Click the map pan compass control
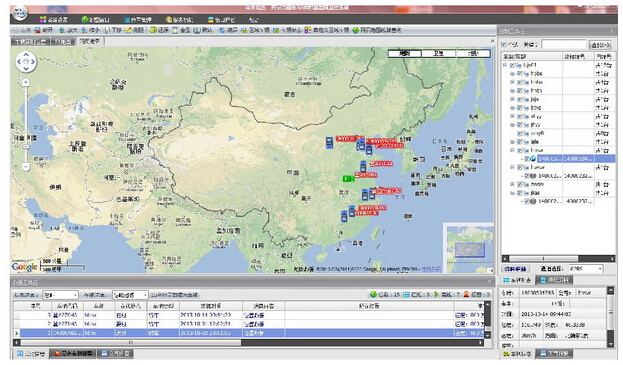623x365 pixels. coord(26,62)
